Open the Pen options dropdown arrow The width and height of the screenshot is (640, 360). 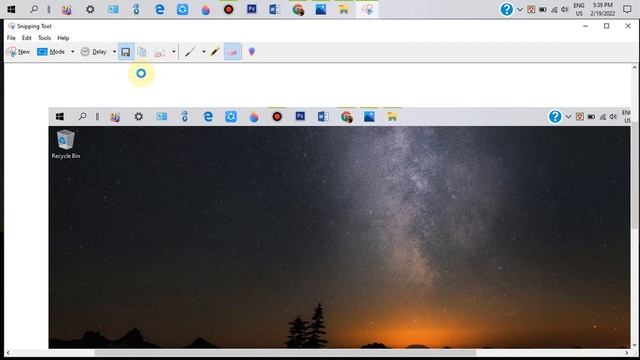204,52
